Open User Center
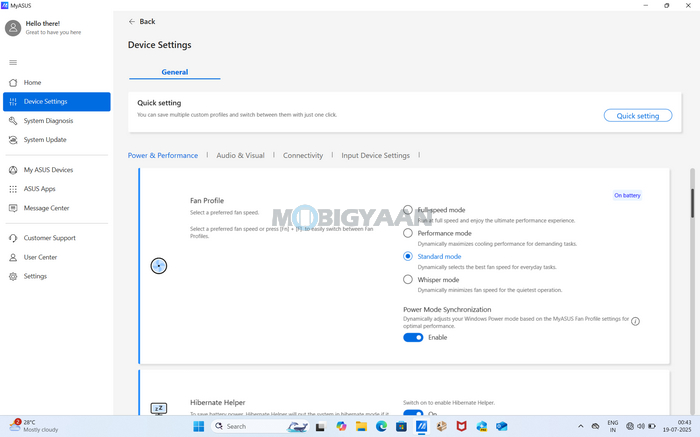The image size is (700, 437). click(57, 257)
